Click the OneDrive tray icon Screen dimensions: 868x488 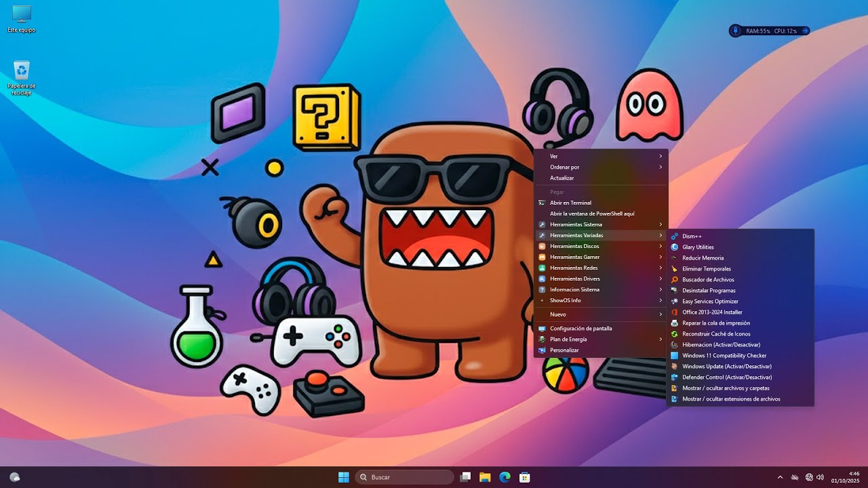pos(795,477)
